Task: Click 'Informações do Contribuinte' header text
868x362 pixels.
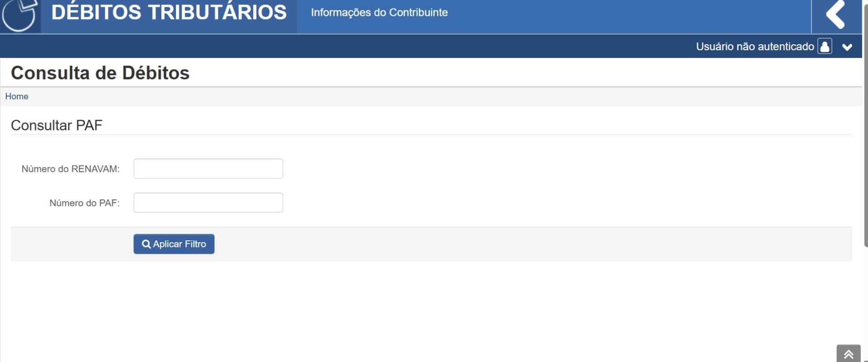Action: click(x=379, y=13)
